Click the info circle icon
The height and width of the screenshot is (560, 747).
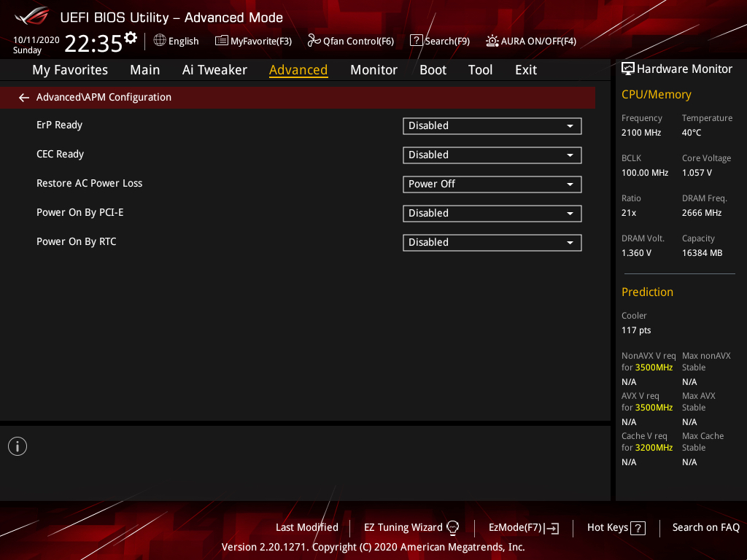18,446
